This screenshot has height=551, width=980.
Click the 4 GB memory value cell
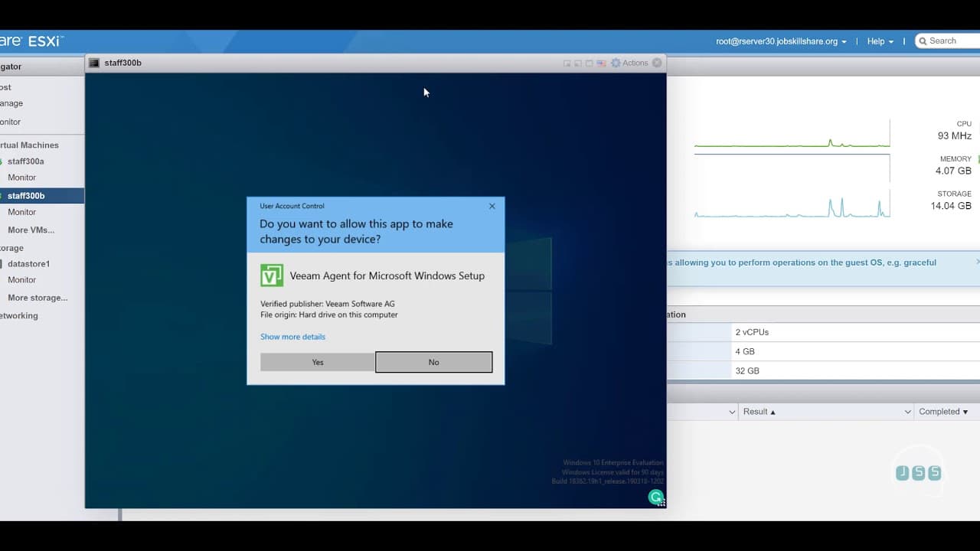[x=855, y=351]
